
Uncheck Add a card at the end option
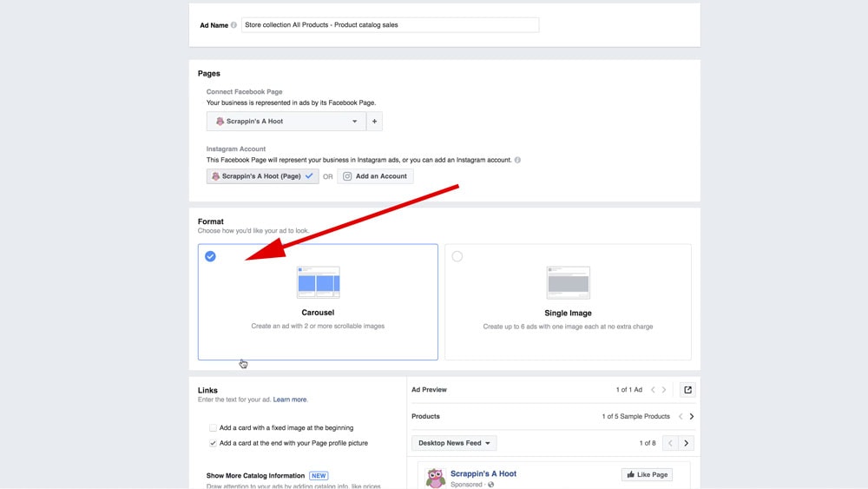(213, 443)
